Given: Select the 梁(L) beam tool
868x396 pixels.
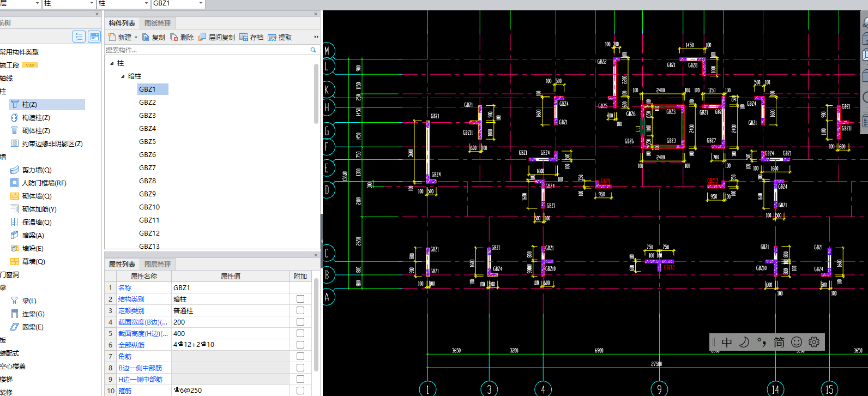Looking at the screenshot, I should pos(24,301).
